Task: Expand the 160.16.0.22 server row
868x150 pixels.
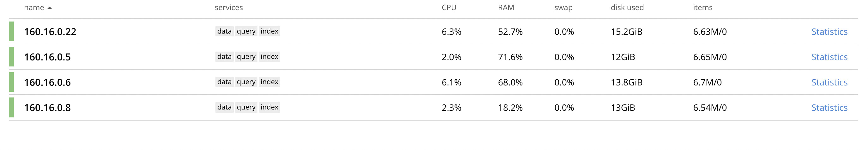Action: click(x=433, y=31)
